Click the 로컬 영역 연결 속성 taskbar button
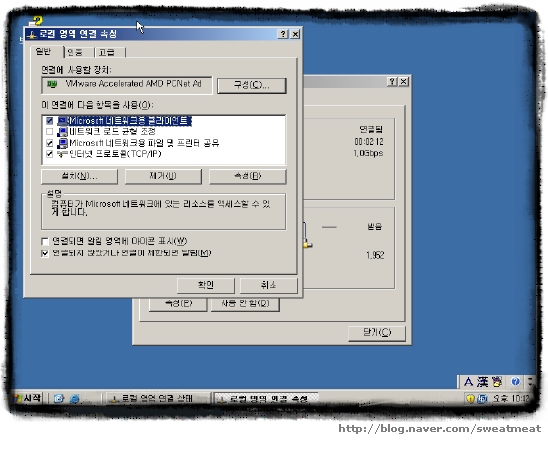The image size is (548, 450). [x=266, y=399]
